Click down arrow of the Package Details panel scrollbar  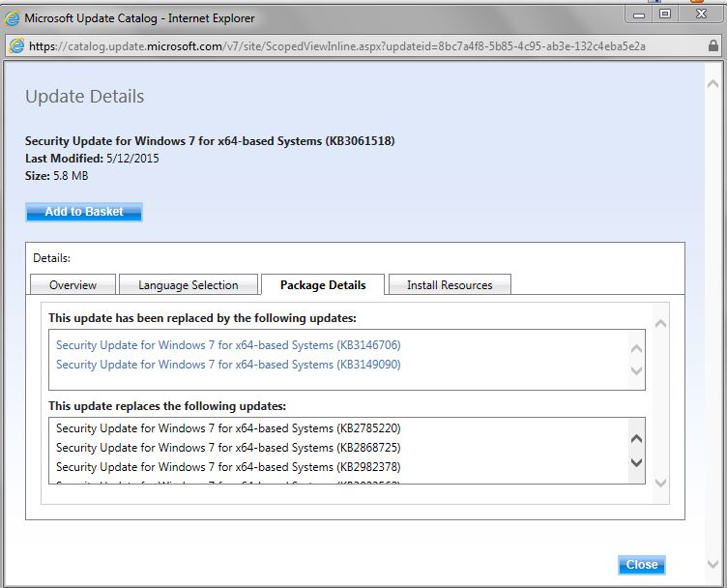(x=661, y=483)
